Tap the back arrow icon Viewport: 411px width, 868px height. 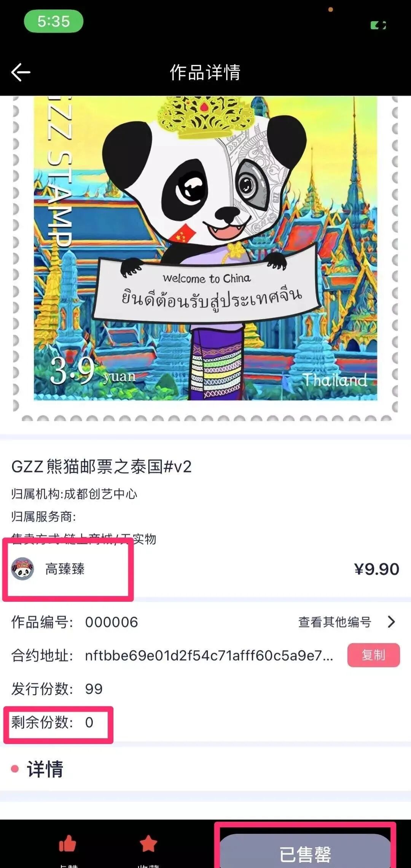tap(21, 72)
